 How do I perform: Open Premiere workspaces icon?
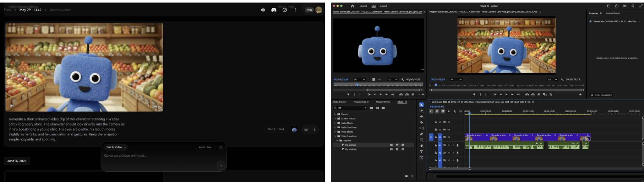[x=608, y=6]
